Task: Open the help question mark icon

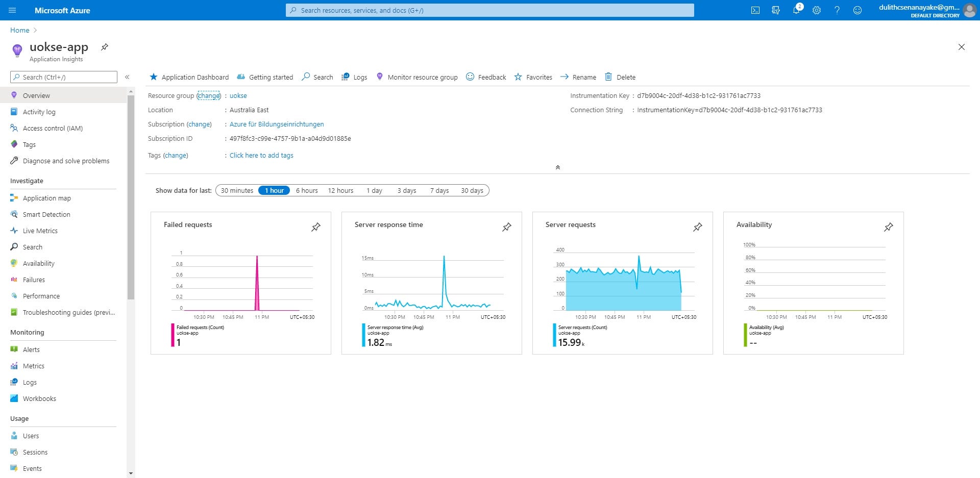Action: pyautogui.click(x=837, y=10)
